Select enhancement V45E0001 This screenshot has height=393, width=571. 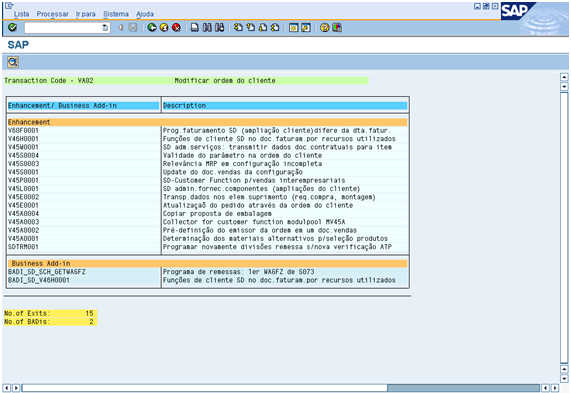point(23,205)
